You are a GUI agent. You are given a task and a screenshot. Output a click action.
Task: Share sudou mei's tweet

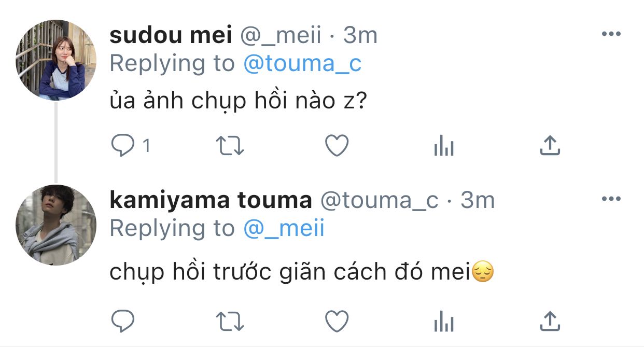(x=550, y=146)
